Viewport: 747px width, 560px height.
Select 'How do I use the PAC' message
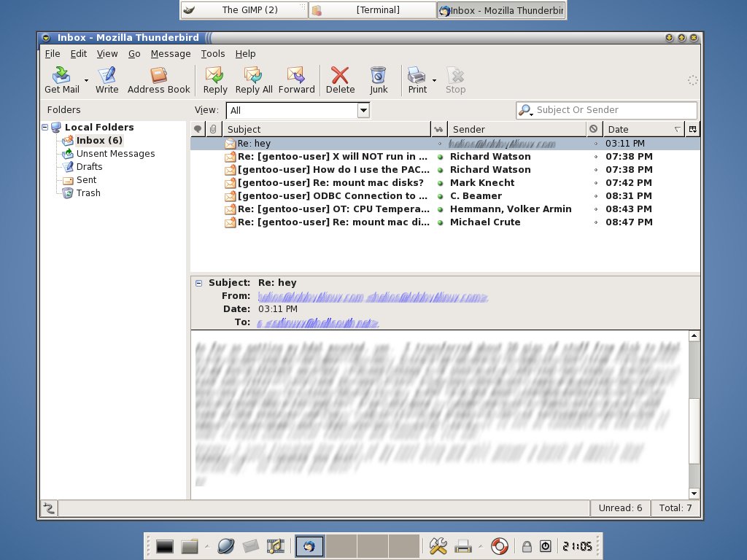(x=445, y=169)
